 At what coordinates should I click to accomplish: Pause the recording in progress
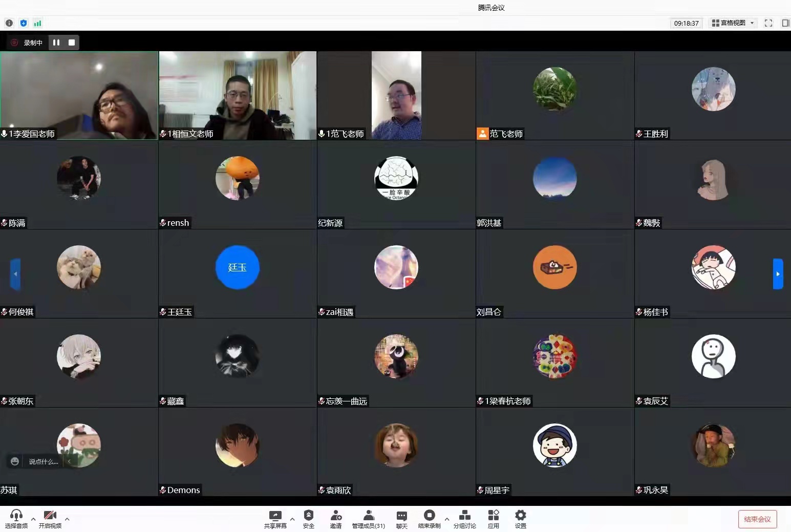point(56,42)
